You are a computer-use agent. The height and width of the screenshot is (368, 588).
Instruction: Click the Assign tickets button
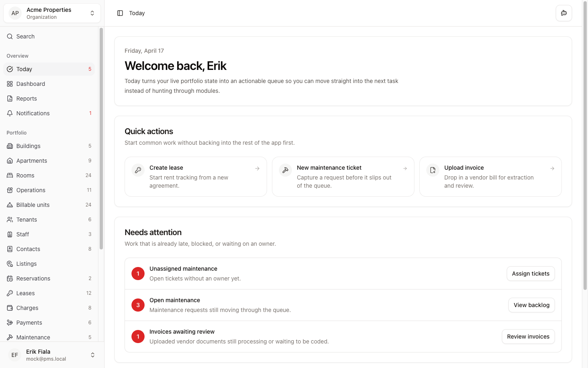click(x=530, y=274)
